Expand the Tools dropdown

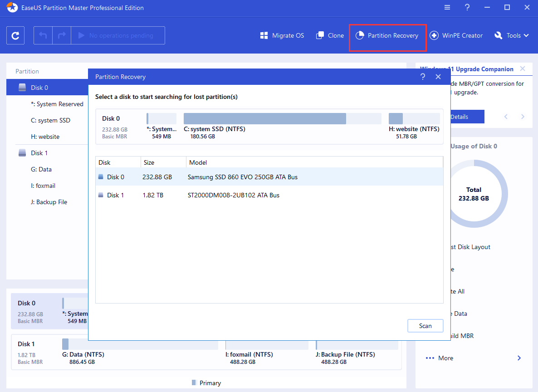[x=511, y=35]
